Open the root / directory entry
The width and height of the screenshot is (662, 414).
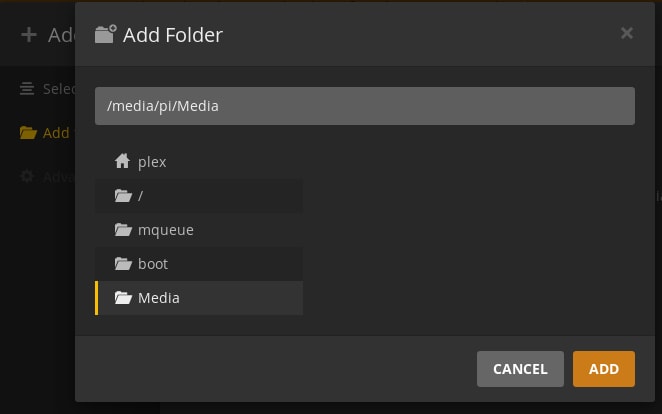pyautogui.click(x=199, y=196)
